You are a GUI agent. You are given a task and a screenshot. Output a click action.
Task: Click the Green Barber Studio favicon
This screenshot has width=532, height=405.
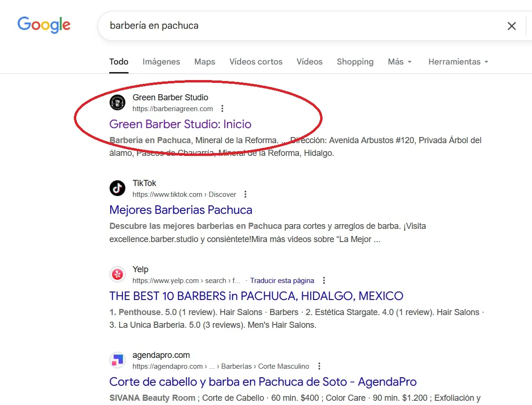click(x=117, y=103)
